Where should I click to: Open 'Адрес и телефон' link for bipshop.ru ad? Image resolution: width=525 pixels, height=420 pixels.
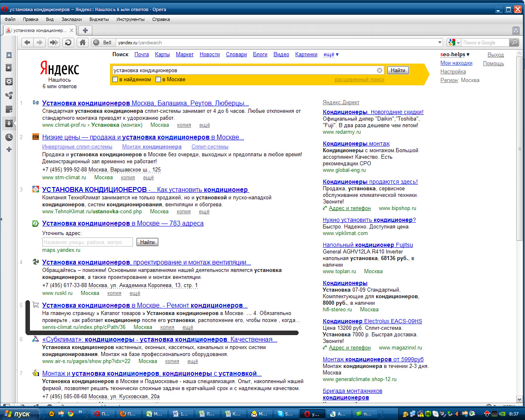(349, 208)
